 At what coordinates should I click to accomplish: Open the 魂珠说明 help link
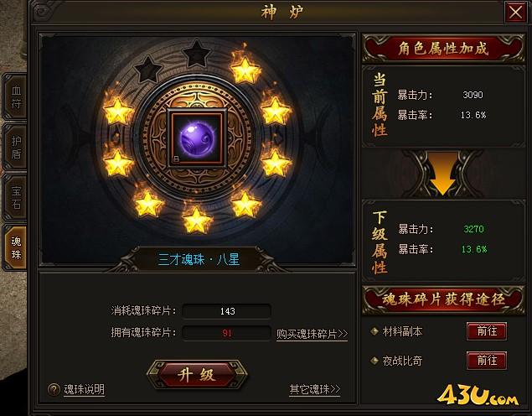point(84,389)
